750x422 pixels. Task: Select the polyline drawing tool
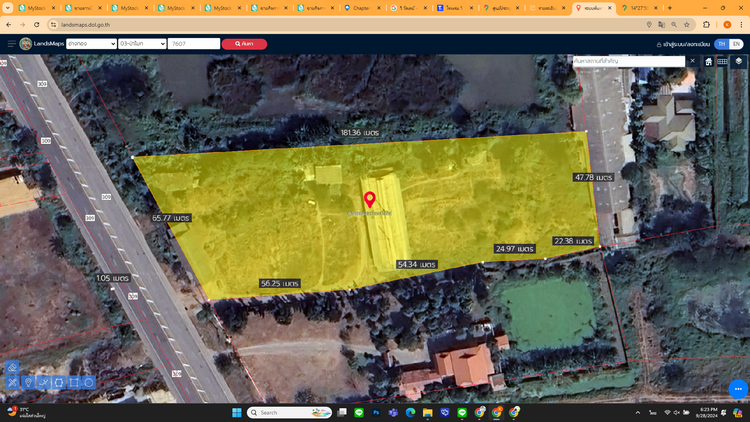click(x=44, y=382)
